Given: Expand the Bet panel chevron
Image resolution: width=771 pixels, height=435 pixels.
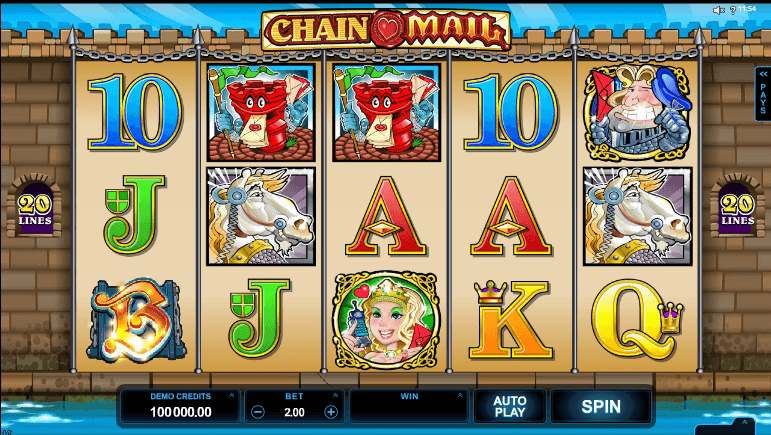Looking at the screenshot, I should click(335, 395).
